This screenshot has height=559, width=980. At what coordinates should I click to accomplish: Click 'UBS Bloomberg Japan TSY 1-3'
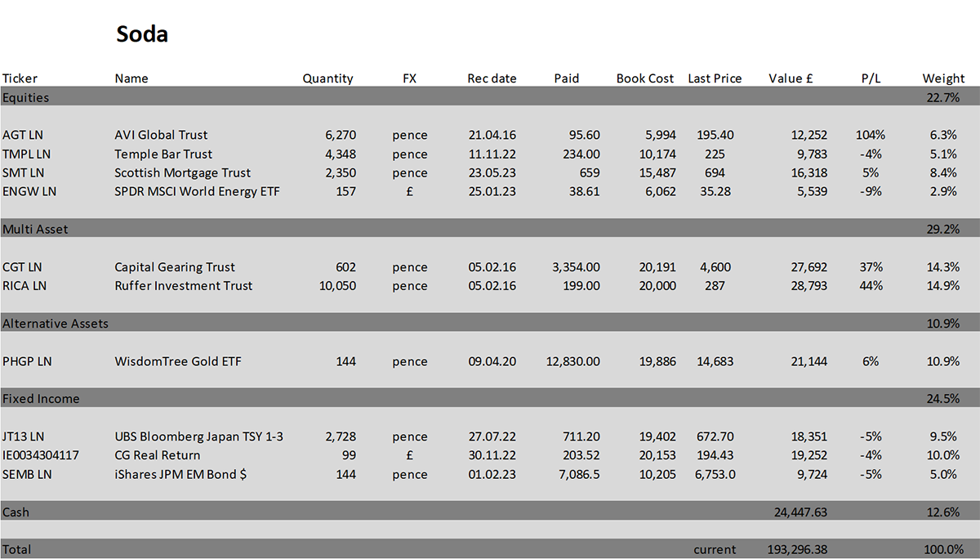point(198,437)
